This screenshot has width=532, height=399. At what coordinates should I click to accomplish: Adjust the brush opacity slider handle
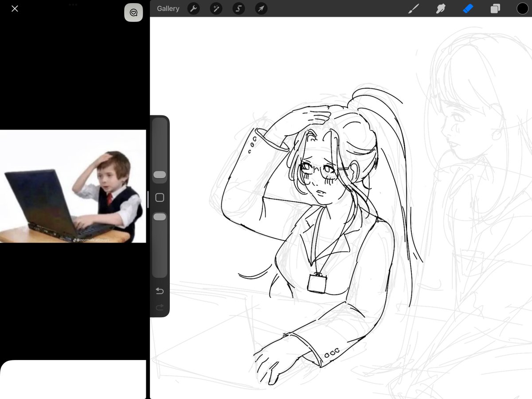coord(160,217)
